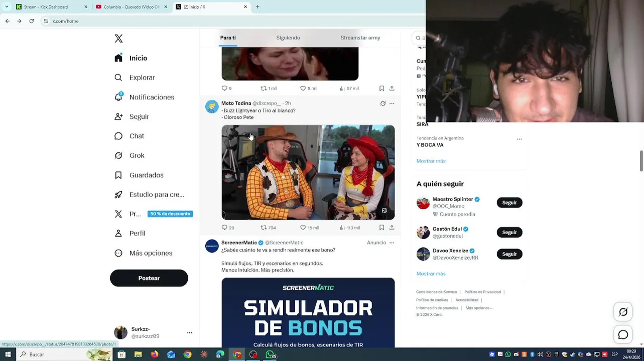Switch to the Para ti tab
Screen dimensions: 644x361
click(x=228, y=38)
